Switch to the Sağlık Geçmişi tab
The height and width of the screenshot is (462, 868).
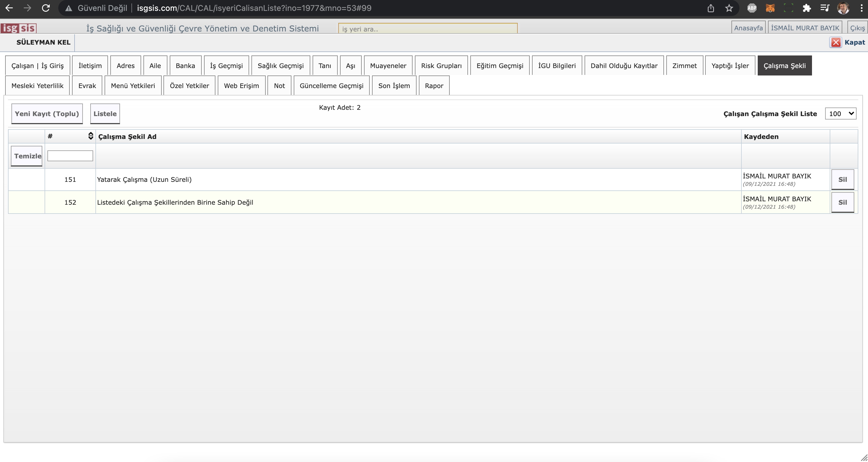pyautogui.click(x=280, y=66)
